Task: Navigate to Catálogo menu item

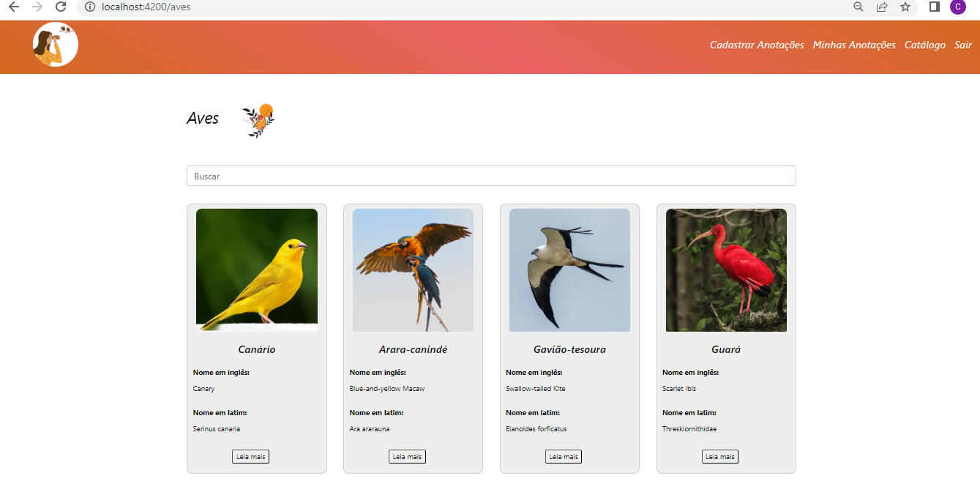Action: (x=924, y=45)
